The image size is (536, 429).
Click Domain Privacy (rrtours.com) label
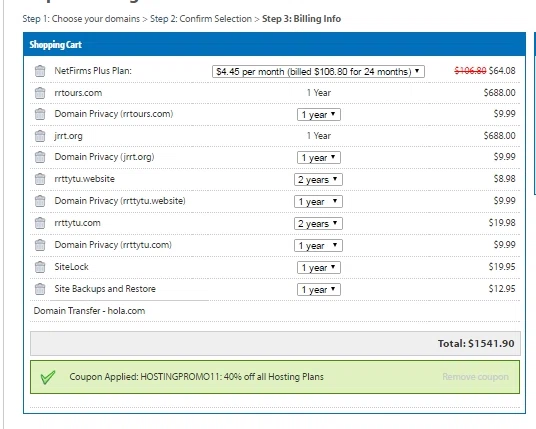click(x=114, y=114)
